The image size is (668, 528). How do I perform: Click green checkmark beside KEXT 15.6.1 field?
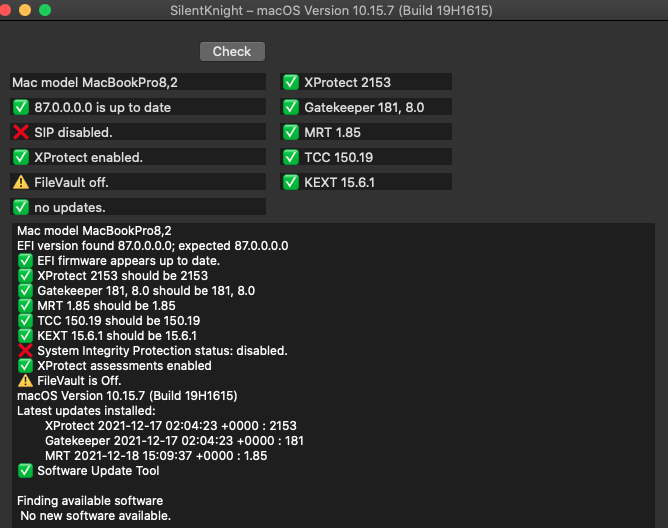click(291, 182)
